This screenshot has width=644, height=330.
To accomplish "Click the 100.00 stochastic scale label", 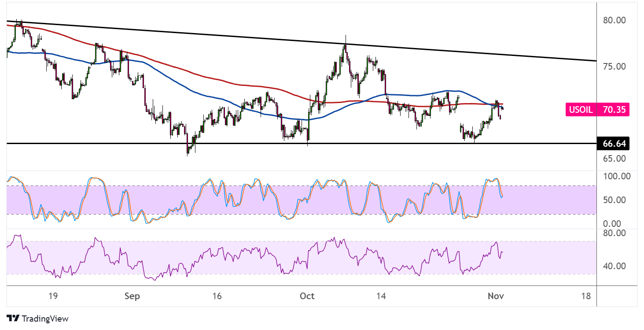I will [616, 176].
